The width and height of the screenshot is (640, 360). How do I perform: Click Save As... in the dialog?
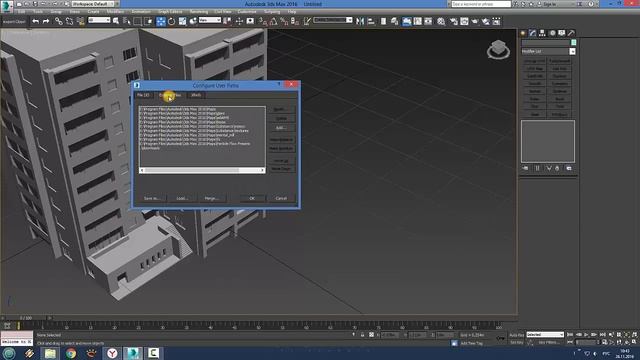click(151, 198)
